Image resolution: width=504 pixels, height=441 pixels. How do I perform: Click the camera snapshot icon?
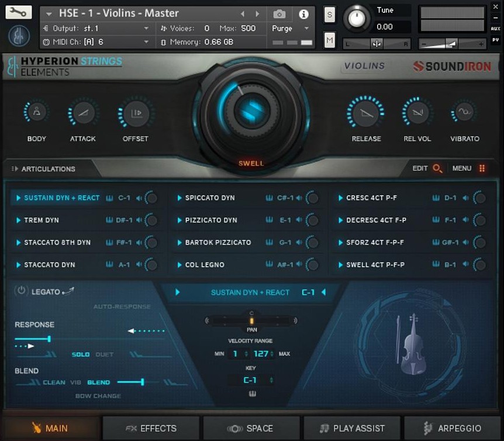tap(279, 14)
